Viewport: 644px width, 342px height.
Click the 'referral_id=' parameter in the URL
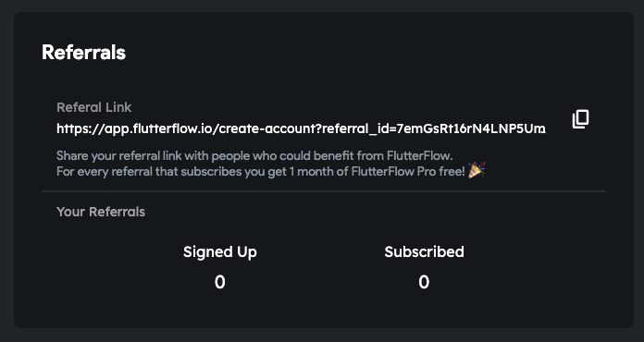(359, 128)
